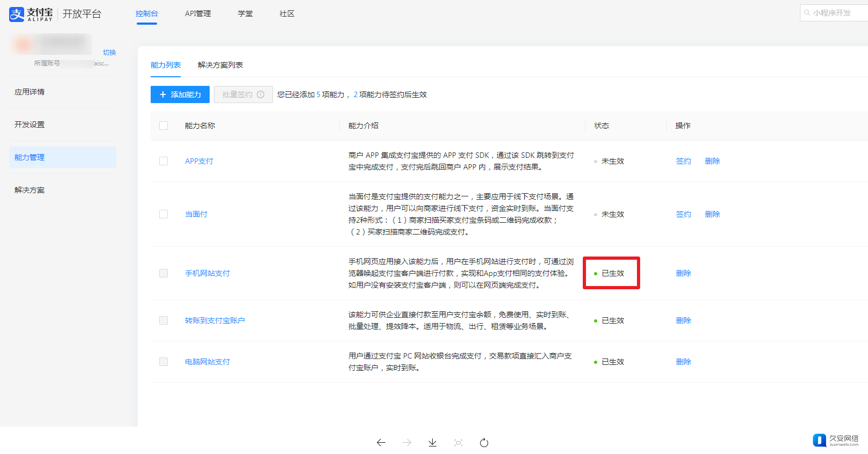Switch to 解决方案列表 tab

click(x=220, y=65)
